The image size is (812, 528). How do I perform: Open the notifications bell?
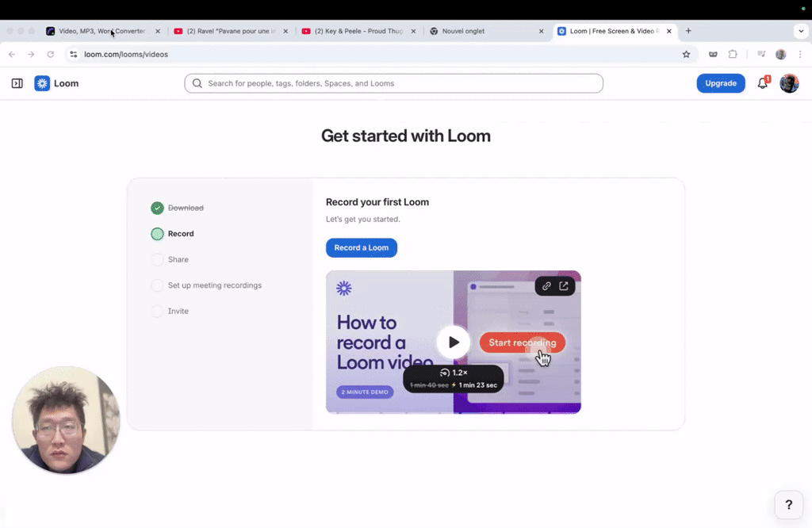click(762, 83)
